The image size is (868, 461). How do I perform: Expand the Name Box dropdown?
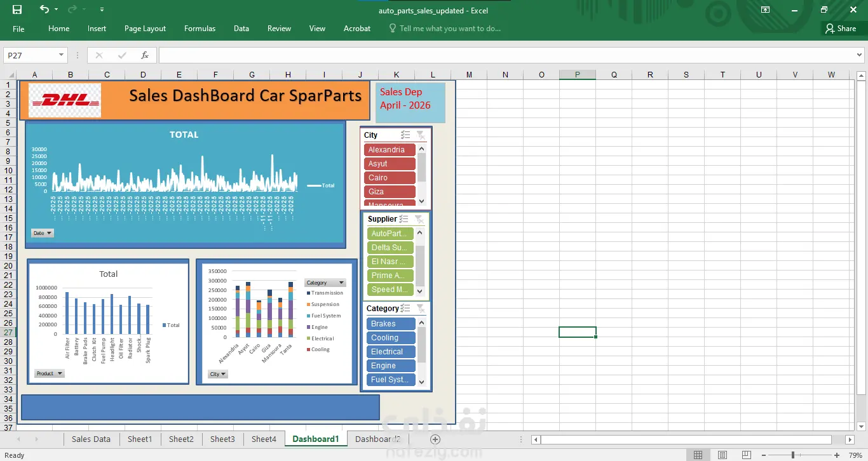click(x=62, y=55)
